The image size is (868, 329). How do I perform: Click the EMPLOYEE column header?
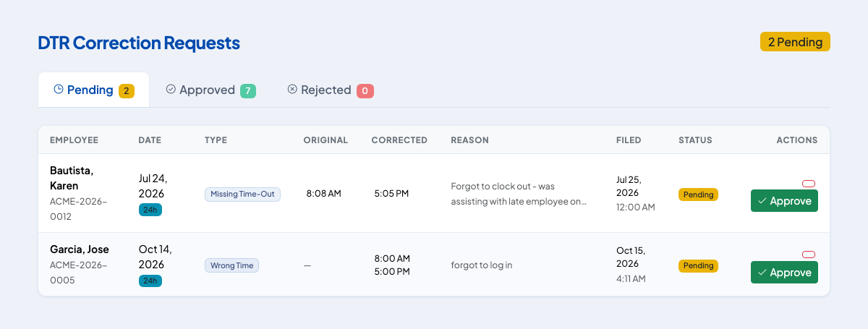pyautogui.click(x=74, y=140)
